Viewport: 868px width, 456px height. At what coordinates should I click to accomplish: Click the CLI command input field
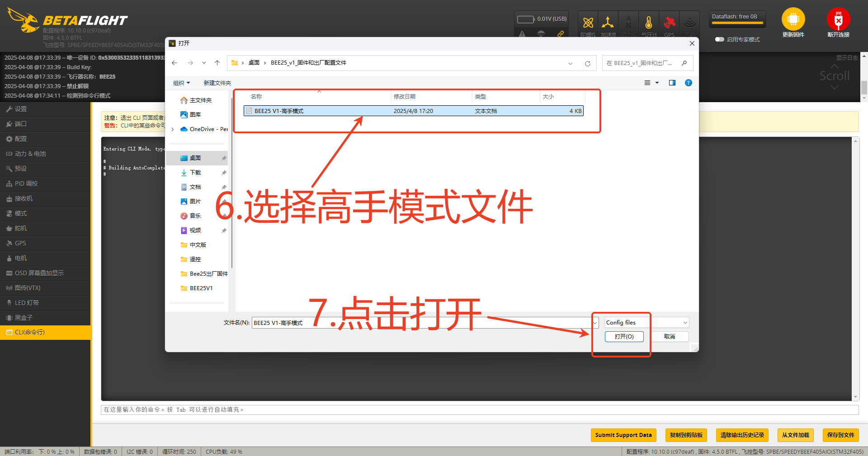coord(480,409)
